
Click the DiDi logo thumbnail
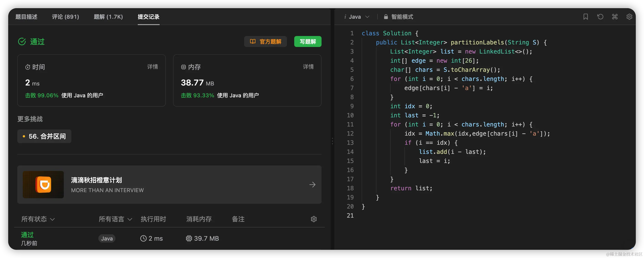click(43, 185)
